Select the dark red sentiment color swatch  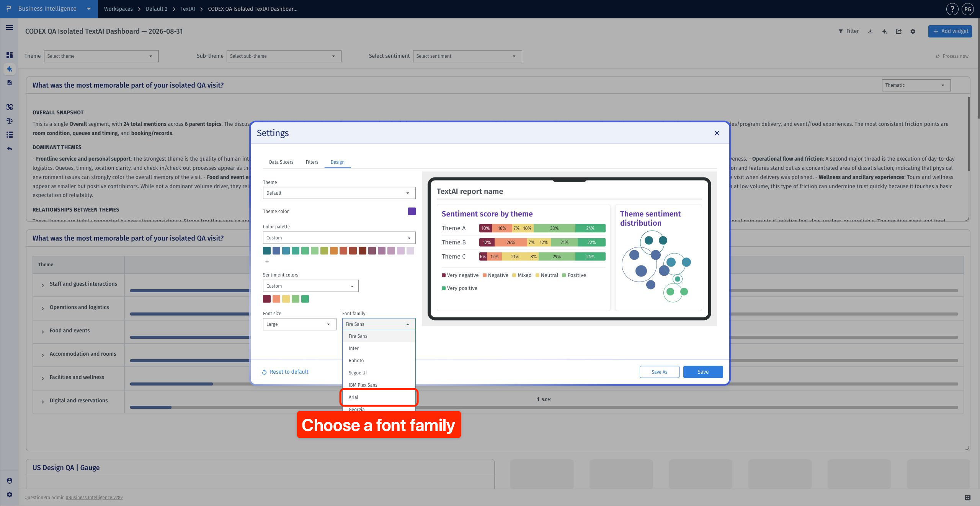[x=267, y=299]
